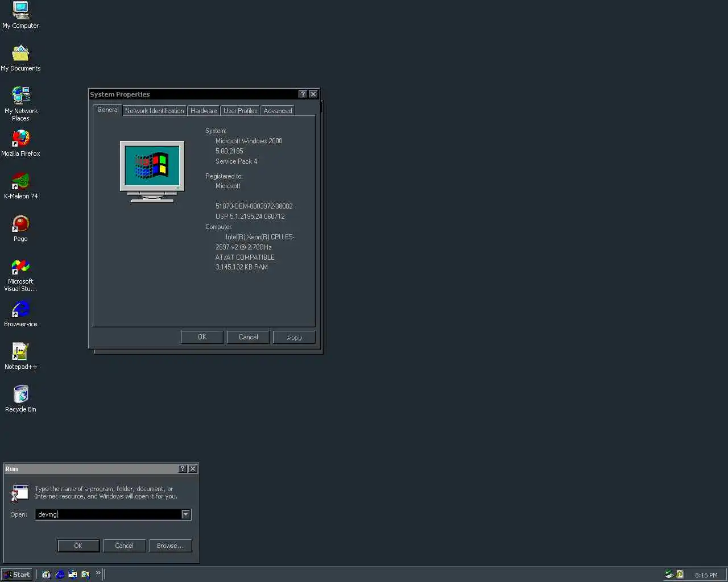Close the Run dialog
Image resolution: width=728 pixels, height=582 pixels.
coord(193,469)
